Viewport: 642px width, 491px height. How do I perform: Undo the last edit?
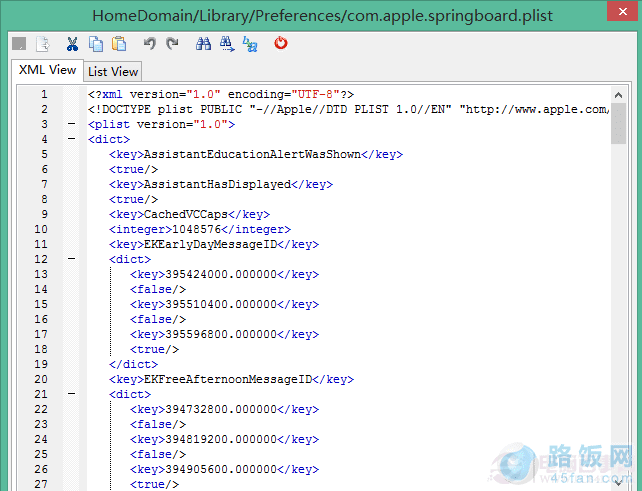(149, 43)
